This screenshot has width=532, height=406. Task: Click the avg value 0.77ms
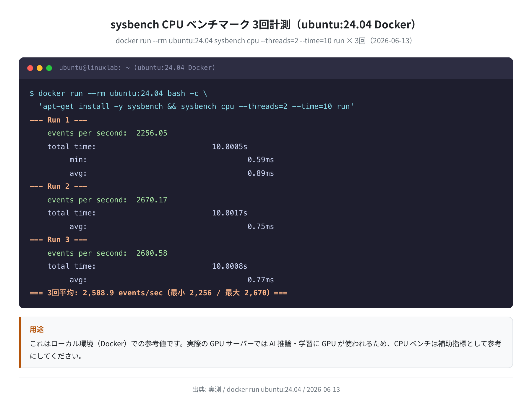pos(261,280)
